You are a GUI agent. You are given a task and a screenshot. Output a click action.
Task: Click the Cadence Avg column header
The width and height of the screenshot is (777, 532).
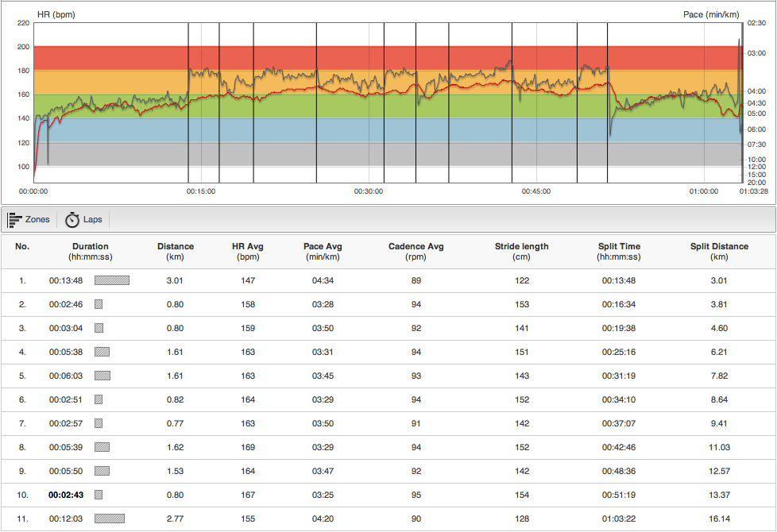417,251
